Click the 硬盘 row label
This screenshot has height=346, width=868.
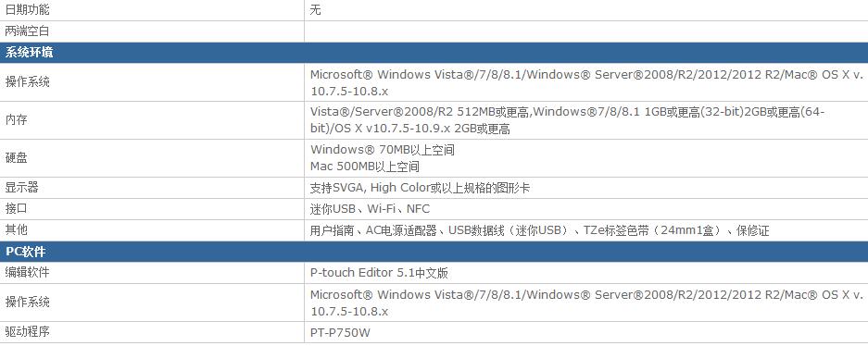(16, 158)
